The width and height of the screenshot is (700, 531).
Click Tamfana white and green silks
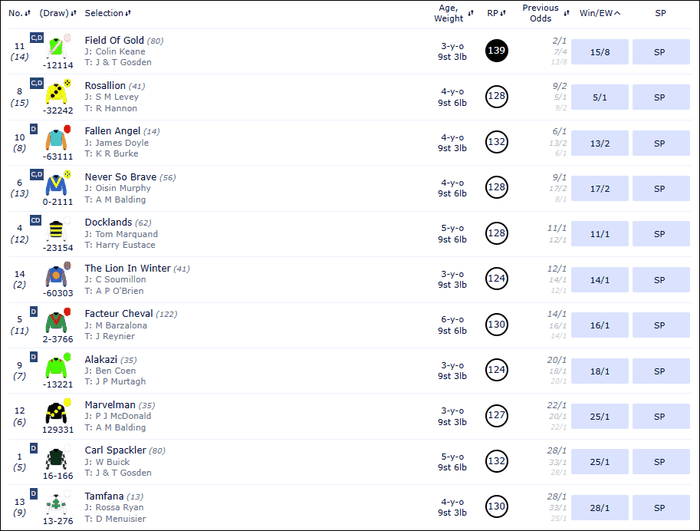(56, 505)
